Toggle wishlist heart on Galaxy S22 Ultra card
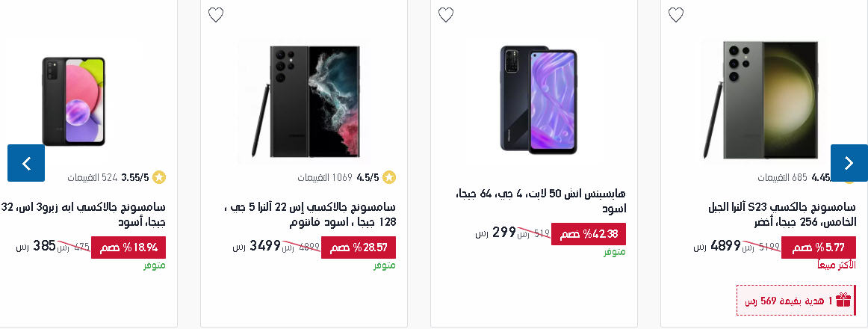This screenshot has height=329, width=868. [216, 15]
